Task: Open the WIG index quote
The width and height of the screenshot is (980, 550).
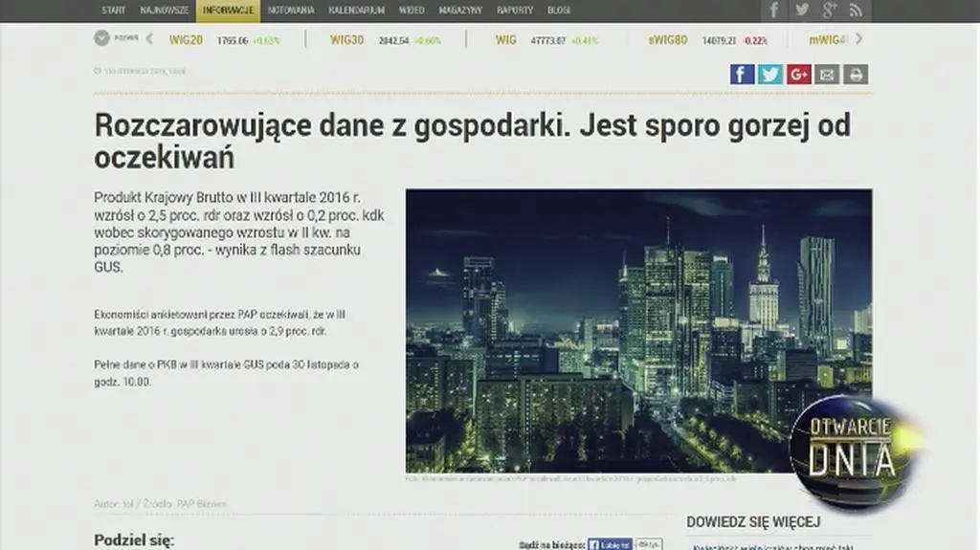Action: pos(505,40)
